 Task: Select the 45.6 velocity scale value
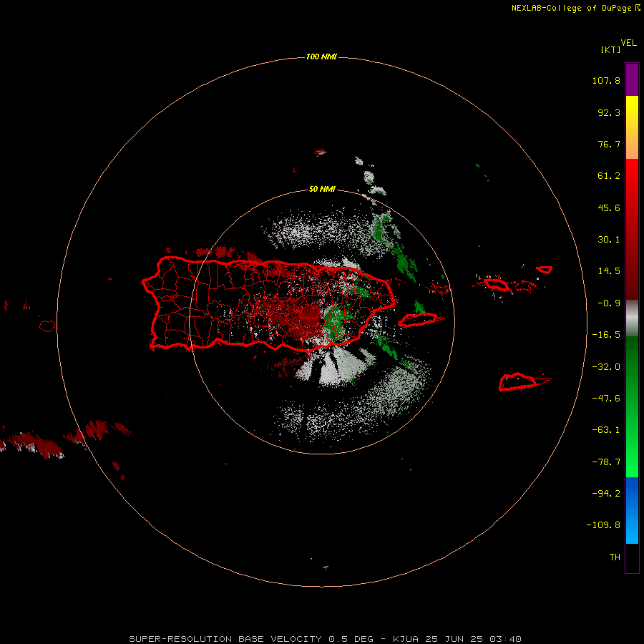coord(609,208)
